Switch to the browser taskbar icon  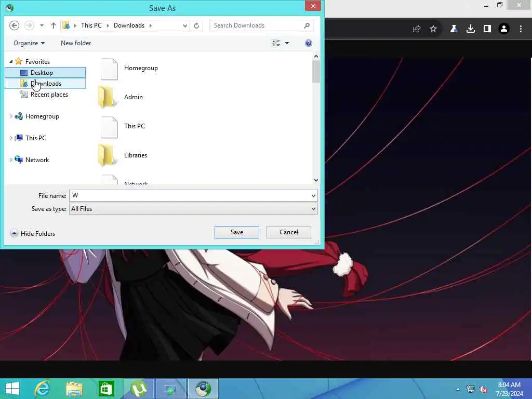tap(203, 389)
